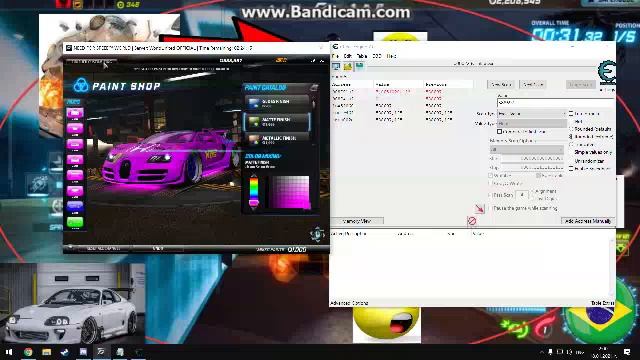This screenshot has width=640, height=360.
Task: Toggle the Not checkbox
Action: click(571, 121)
